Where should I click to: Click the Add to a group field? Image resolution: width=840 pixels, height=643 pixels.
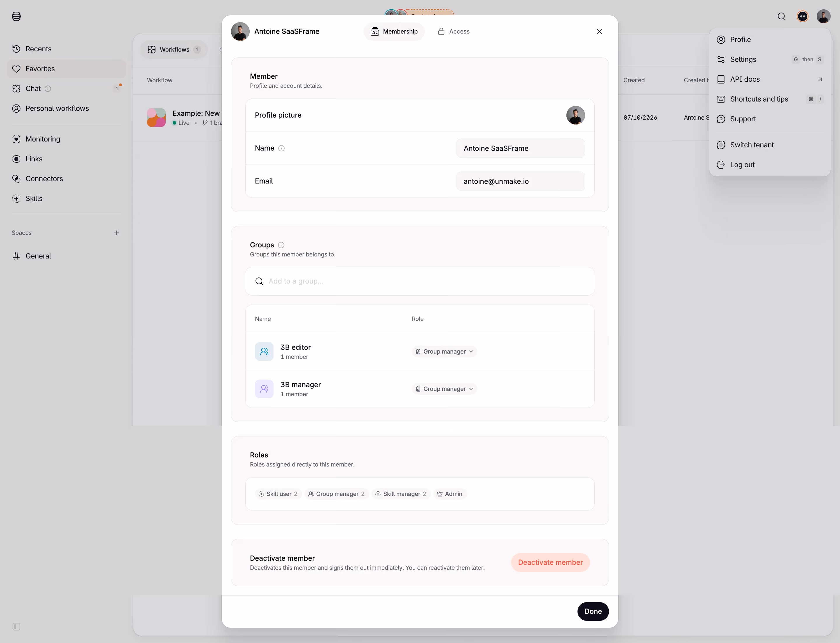419,281
